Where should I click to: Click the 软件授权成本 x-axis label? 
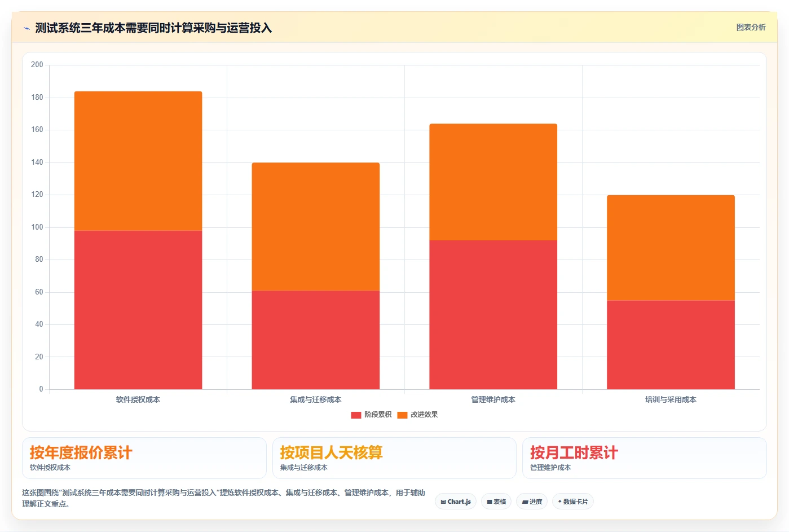click(138, 399)
